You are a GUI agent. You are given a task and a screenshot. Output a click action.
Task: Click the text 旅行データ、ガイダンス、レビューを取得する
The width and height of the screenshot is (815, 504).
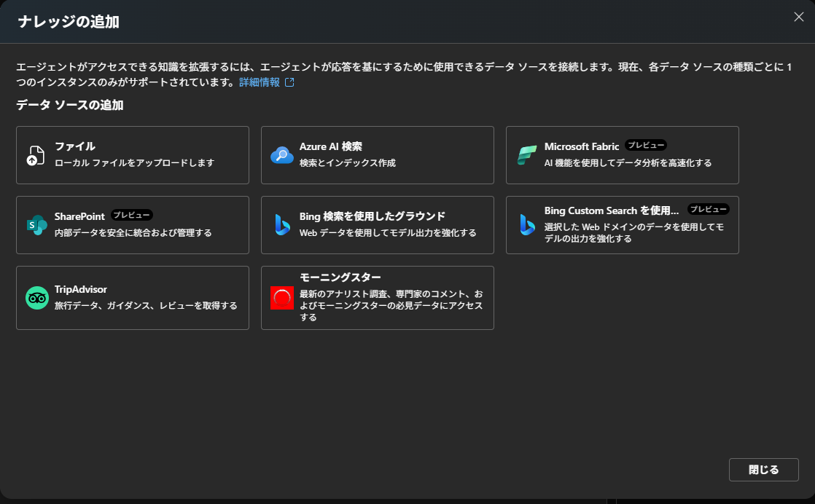coord(146,306)
